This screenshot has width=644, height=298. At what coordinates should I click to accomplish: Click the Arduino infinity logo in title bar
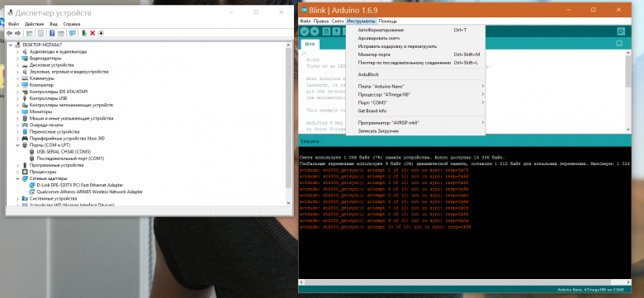[304, 10]
